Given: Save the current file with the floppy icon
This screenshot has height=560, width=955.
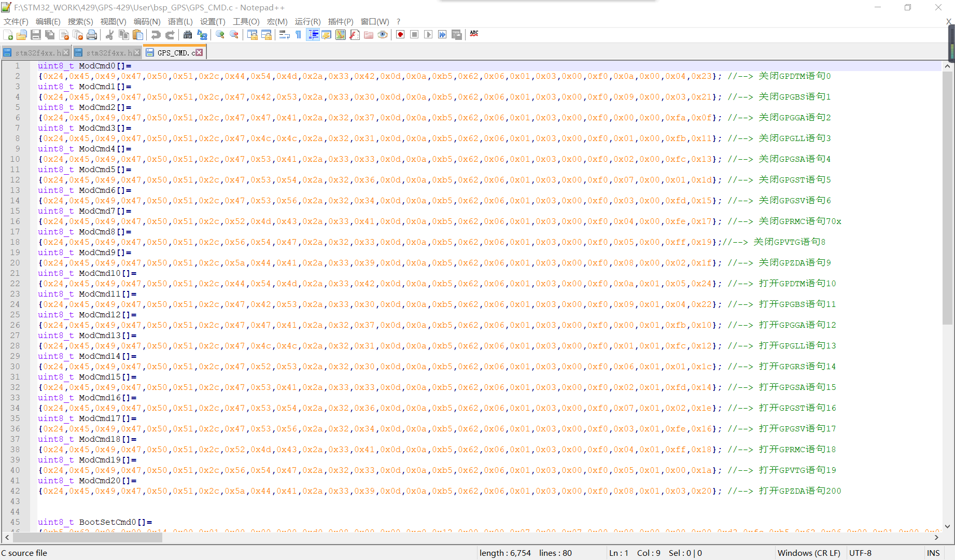Looking at the screenshot, I should [36, 35].
